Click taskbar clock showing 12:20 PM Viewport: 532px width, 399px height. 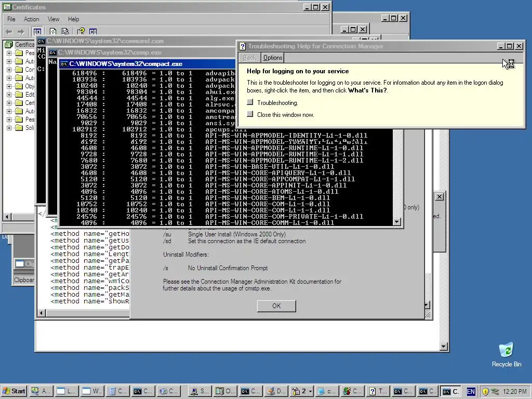pos(515,392)
